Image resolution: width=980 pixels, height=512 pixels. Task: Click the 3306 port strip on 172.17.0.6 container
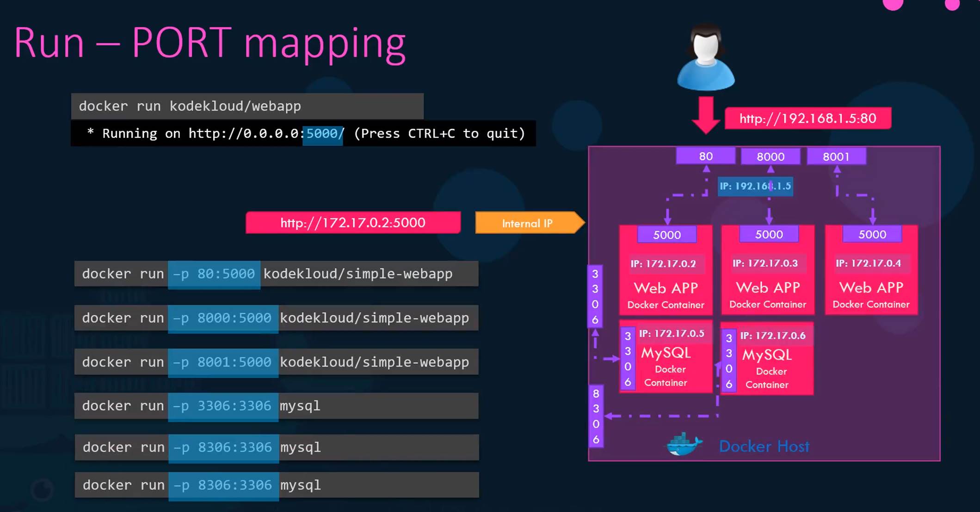pyautogui.click(x=729, y=361)
